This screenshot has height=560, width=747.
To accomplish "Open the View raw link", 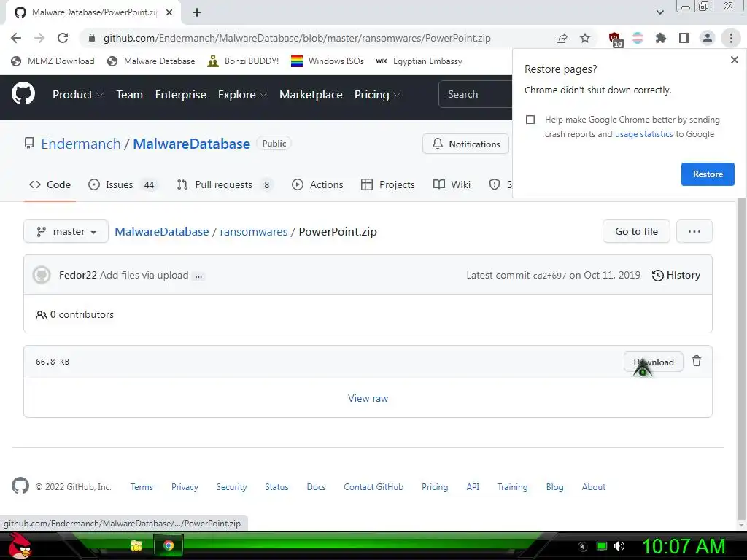I will point(368,398).
